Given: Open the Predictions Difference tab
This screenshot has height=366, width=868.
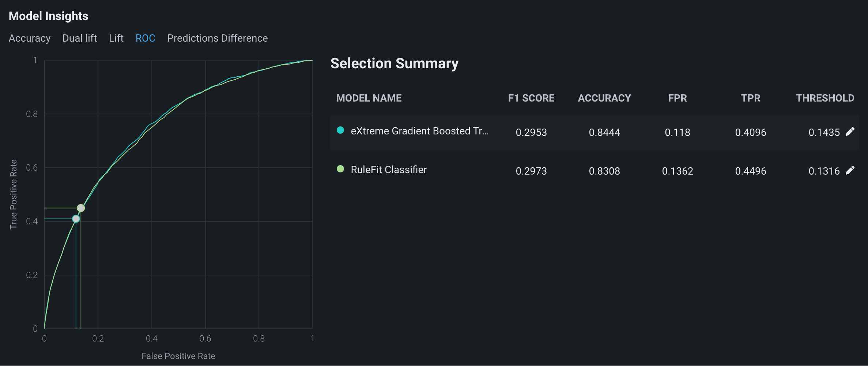Looking at the screenshot, I should point(218,38).
